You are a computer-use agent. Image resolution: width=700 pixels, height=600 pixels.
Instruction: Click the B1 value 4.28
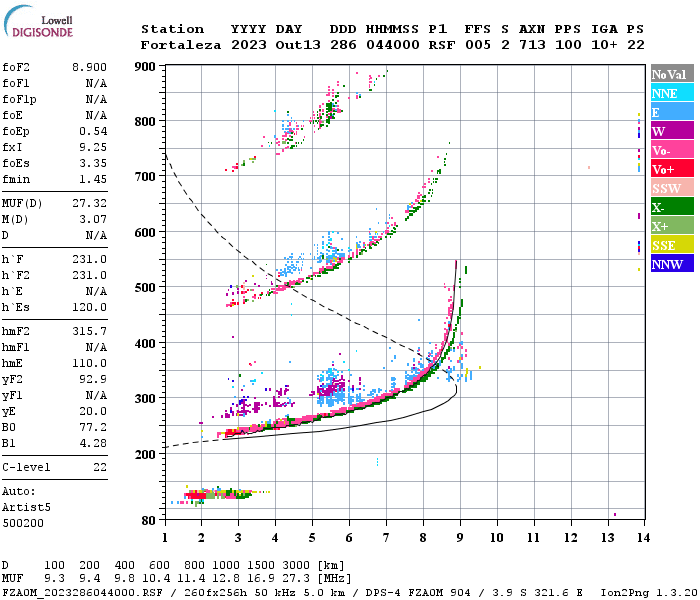tap(93, 443)
